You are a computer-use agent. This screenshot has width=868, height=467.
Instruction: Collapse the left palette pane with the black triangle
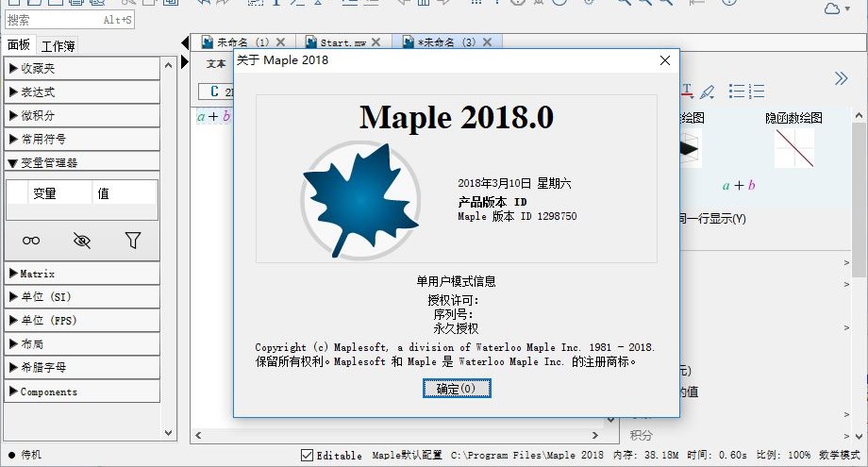[185, 42]
